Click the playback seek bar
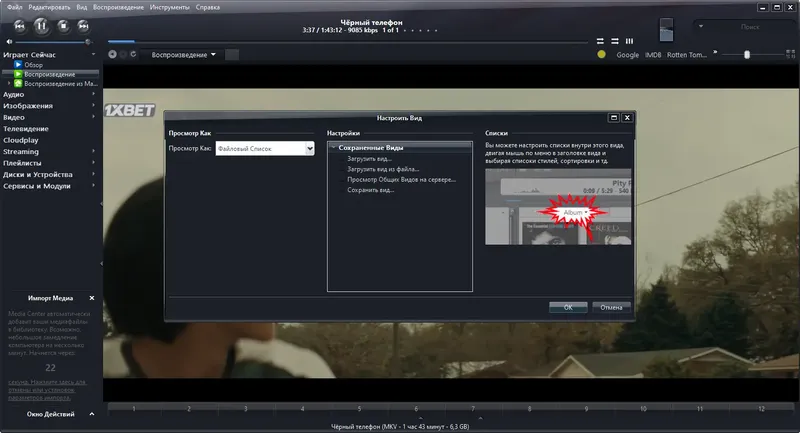This screenshot has height=433, width=800. 347,42
